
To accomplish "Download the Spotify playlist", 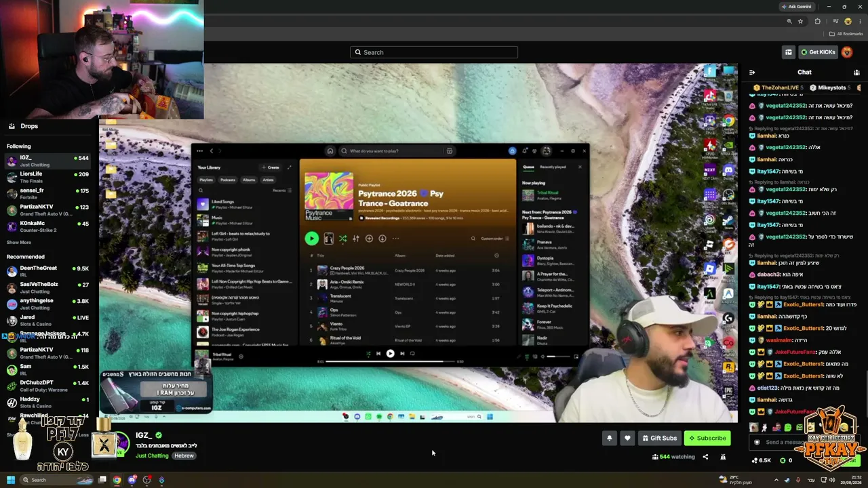I will (382, 239).
